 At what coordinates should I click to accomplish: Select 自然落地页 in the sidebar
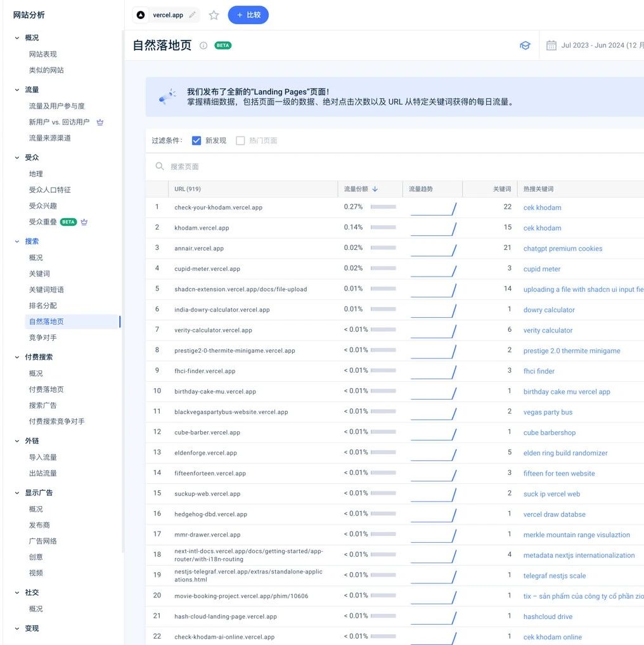coord(72,322)
